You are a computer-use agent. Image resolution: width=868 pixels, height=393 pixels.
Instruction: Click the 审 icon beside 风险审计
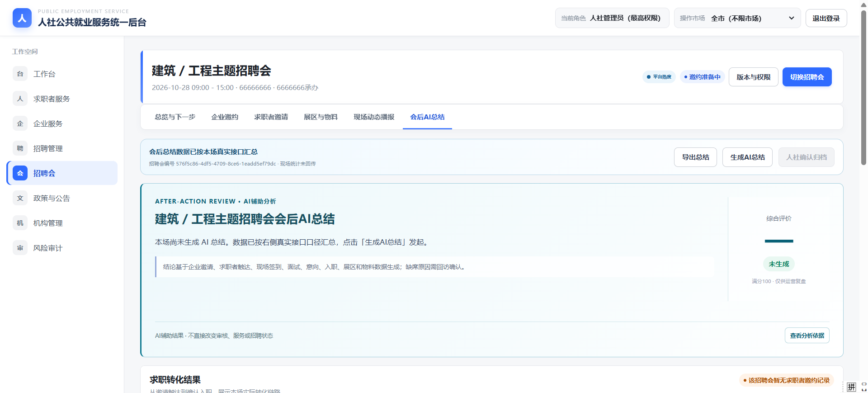pos(20,248)
